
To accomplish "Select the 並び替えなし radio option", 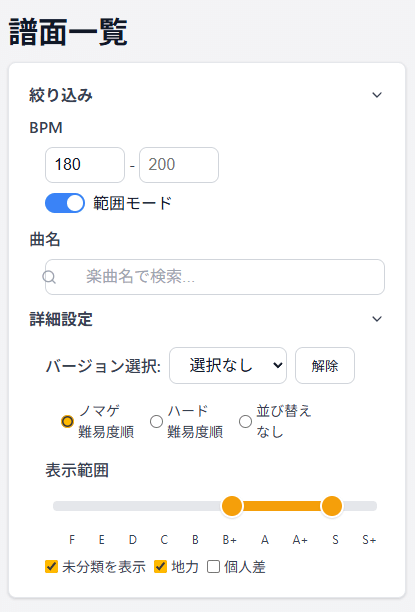I will click(x=246, y=422).
